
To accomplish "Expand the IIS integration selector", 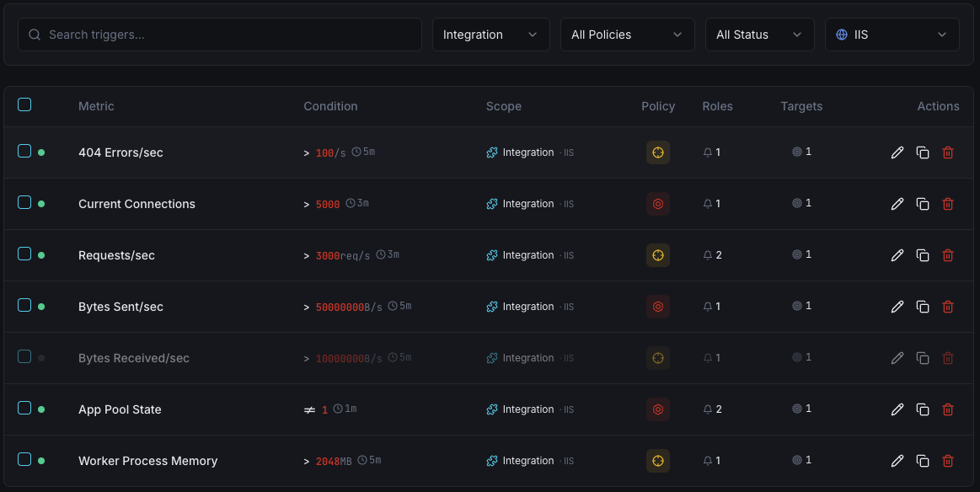I will pyautogui.click(x=892, y=35).
